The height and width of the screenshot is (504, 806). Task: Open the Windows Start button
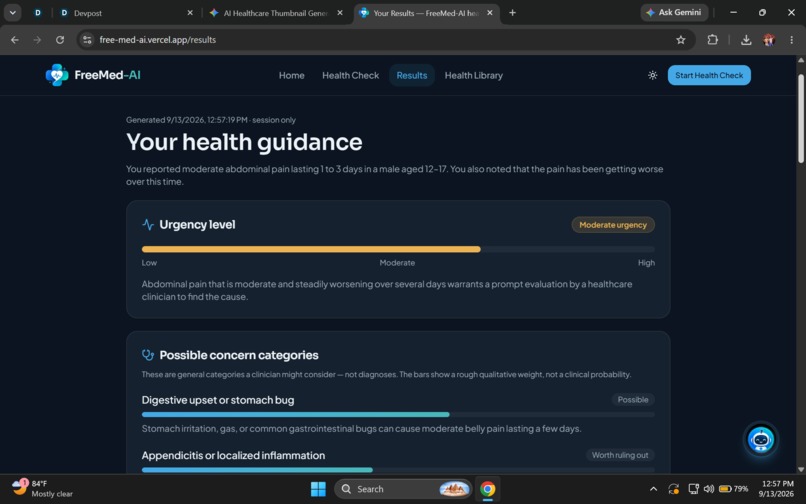(318, 489)
